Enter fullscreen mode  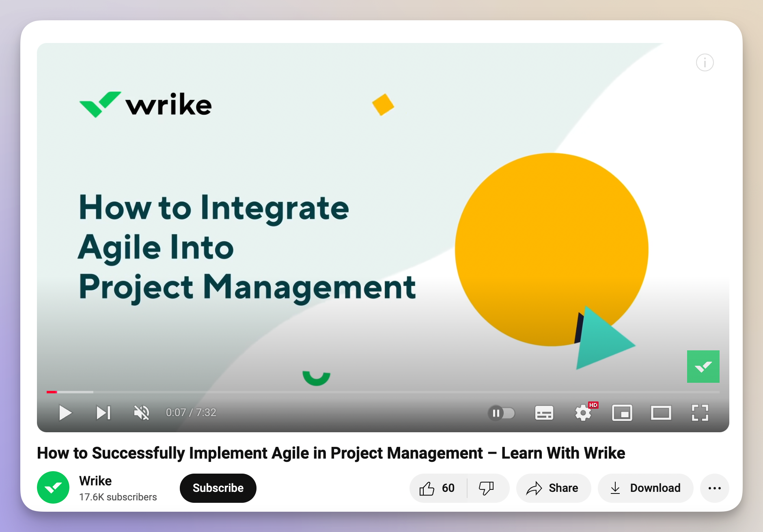point(700,413)
